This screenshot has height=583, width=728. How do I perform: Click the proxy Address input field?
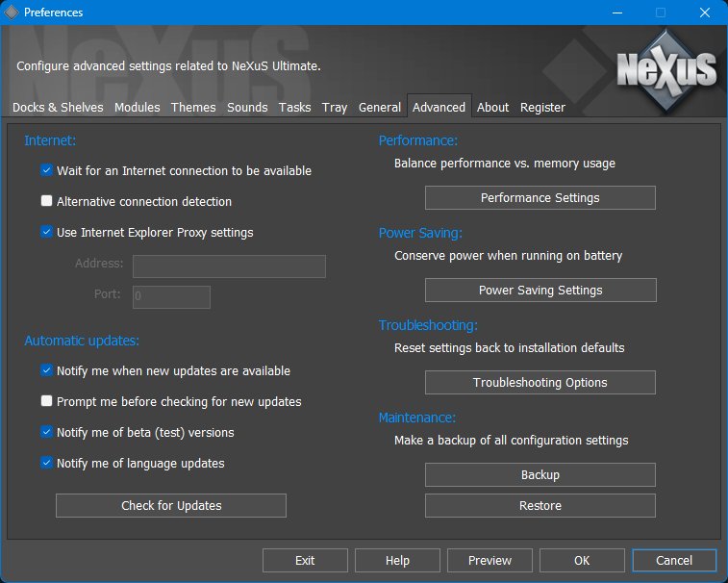tap(229, 266)
